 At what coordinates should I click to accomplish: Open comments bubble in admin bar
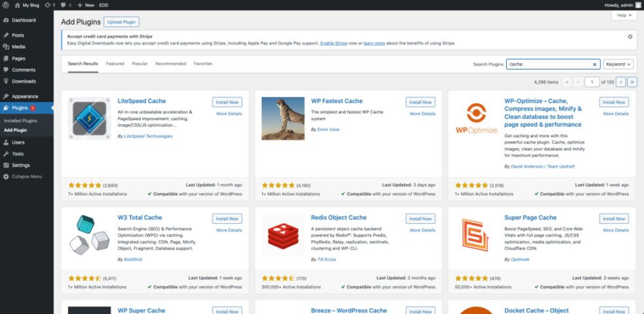coord(66,5)
